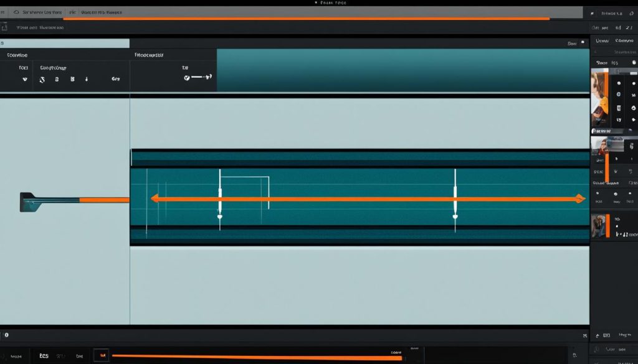Switch to the "Carnmo" tab in the side panel
The height and width of the screenshot is (364, 638).
pos(624,40)
